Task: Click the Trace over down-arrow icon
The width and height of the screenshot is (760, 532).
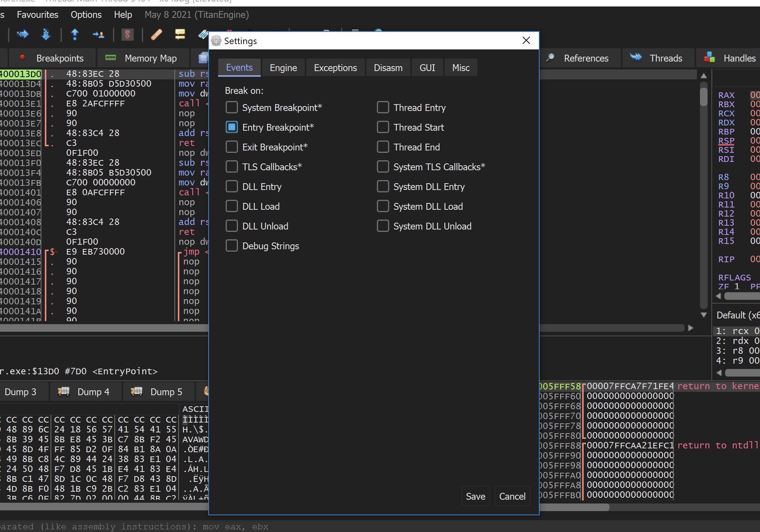Action: pyautogui.click(x=46, y=35)
